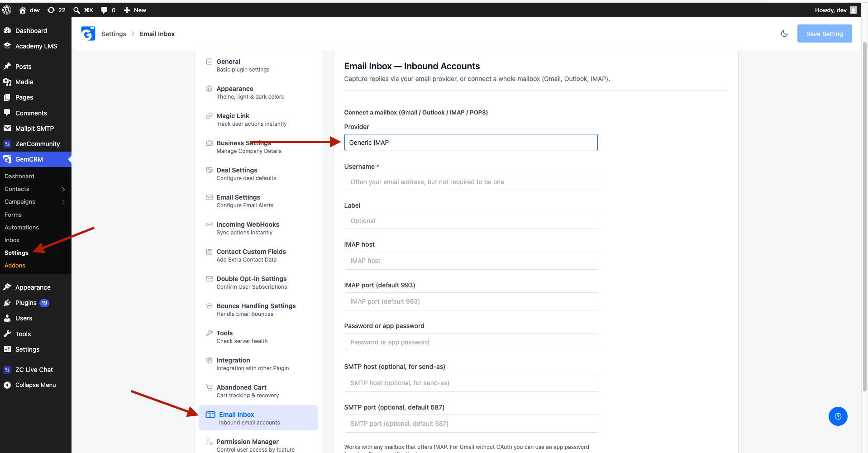Viewport: 868px width, 453px height.
Task: Click the Save Setting button
Action: coord(824,34)
